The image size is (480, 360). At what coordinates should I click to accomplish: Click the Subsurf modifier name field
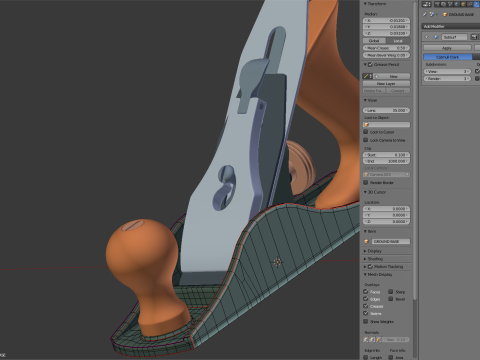455,37
